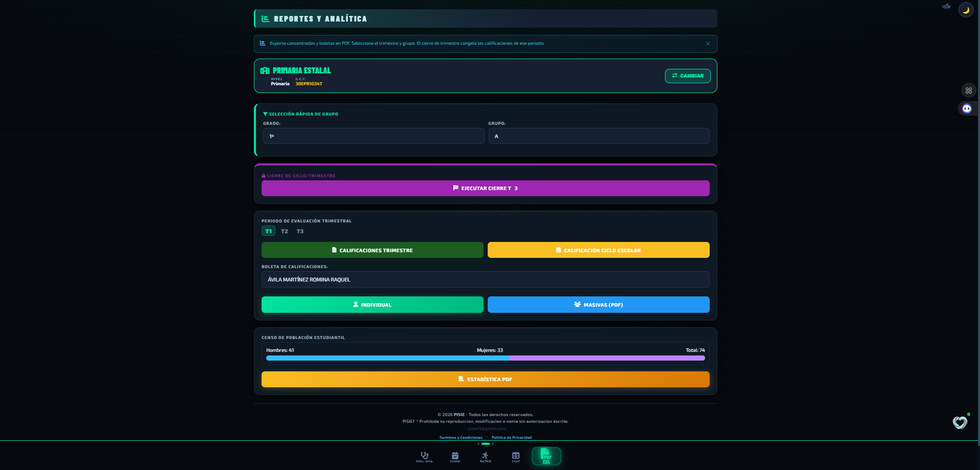Click the ESTADÍSTICA PDF button
The image size is (980, 470).
point(486,379)
